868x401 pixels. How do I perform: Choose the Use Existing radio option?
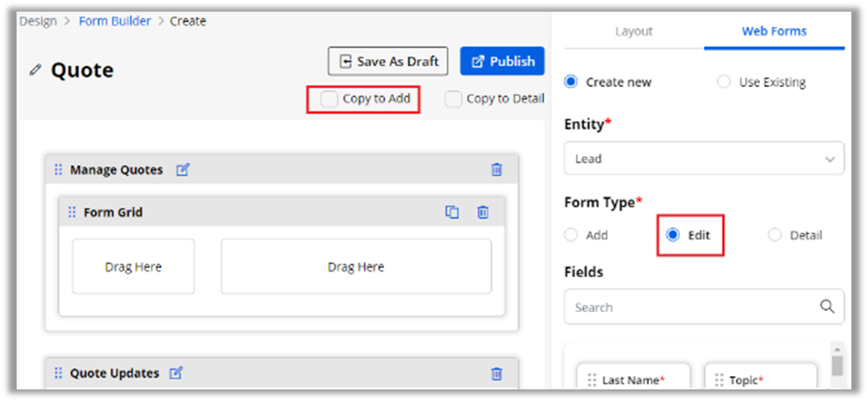724,82
